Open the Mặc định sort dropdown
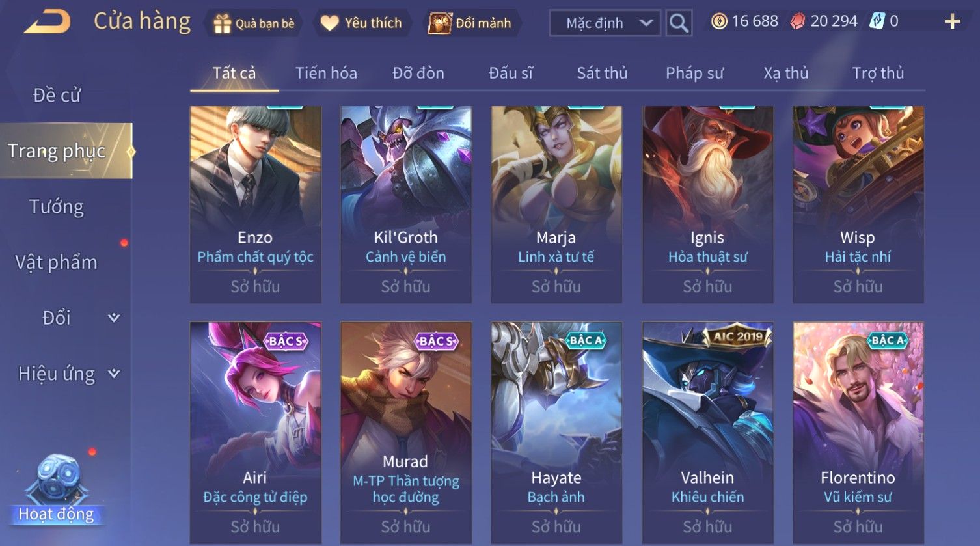980x546 pixels. (x=605, y=23)
